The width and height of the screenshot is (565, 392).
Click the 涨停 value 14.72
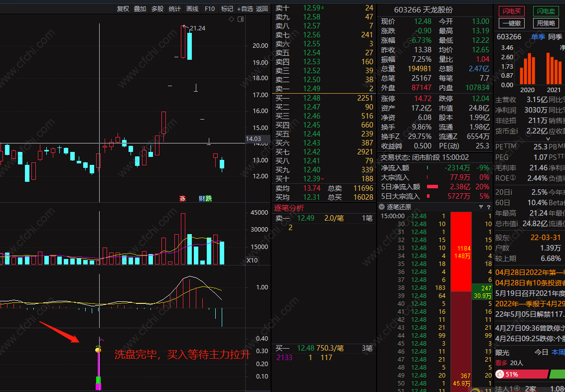(423, 99)
